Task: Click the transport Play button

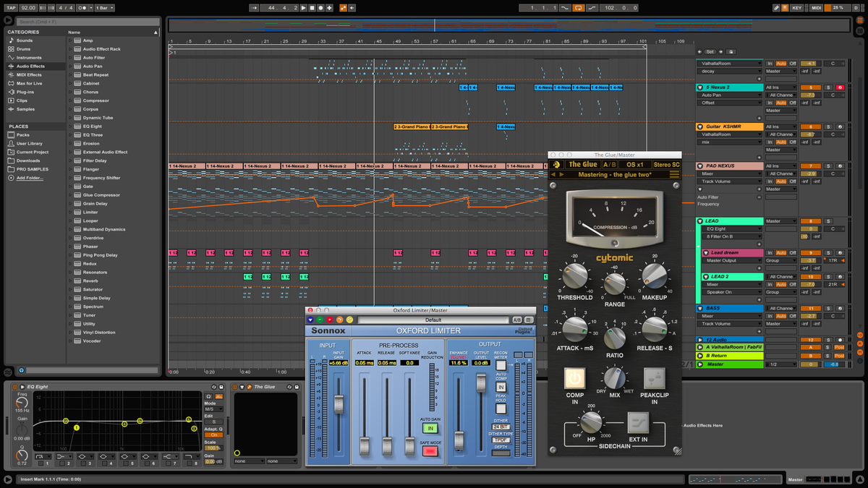Action: [x=303, y=7]
